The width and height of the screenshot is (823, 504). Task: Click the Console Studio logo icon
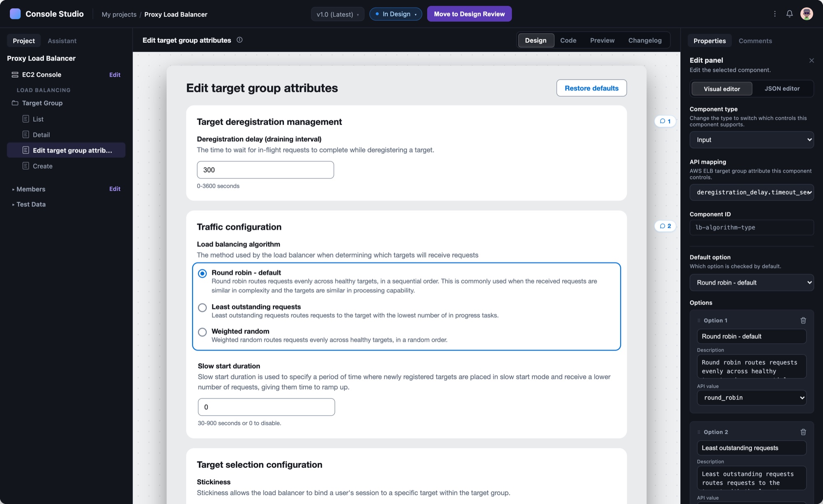click(x=15, y=14)
